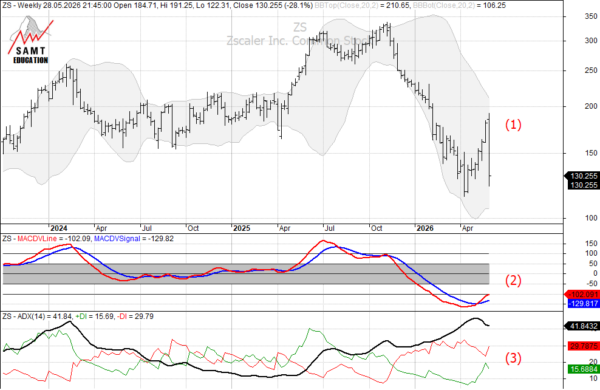Click the 'MACDVSignal = -129.82' indicator label
600x390 pixels.
coord(134,238)
